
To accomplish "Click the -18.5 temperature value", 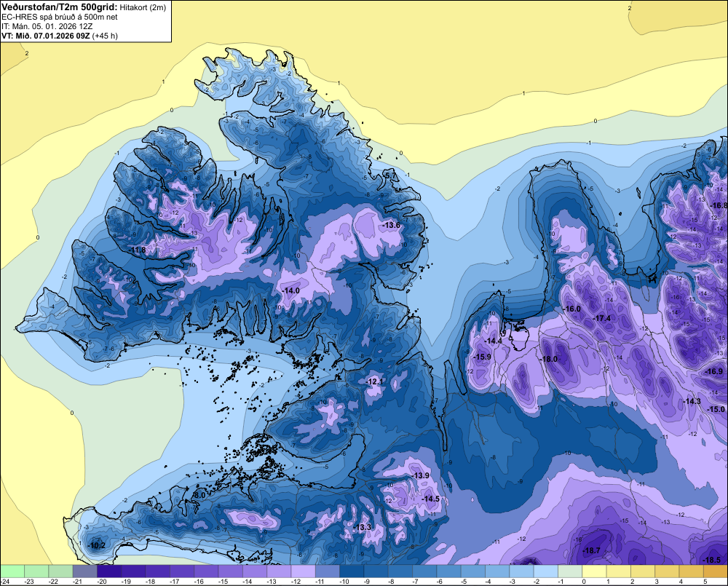I will point(712,560).
